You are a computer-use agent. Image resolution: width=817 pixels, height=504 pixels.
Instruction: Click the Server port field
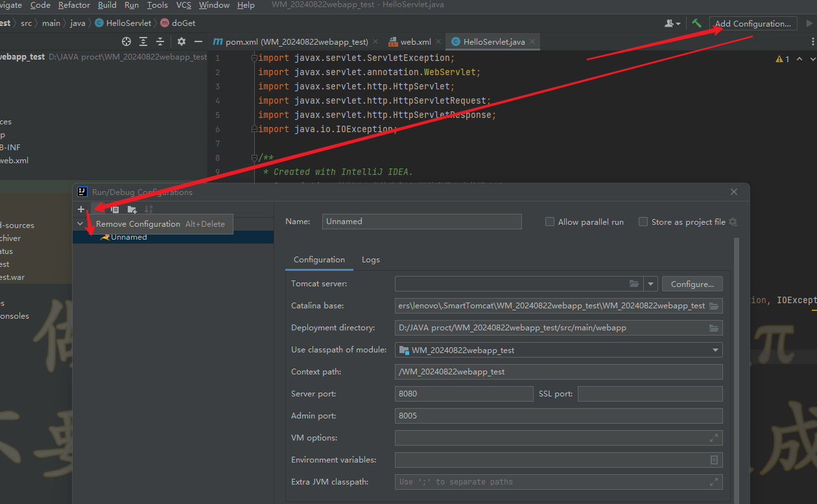[464, 394]
